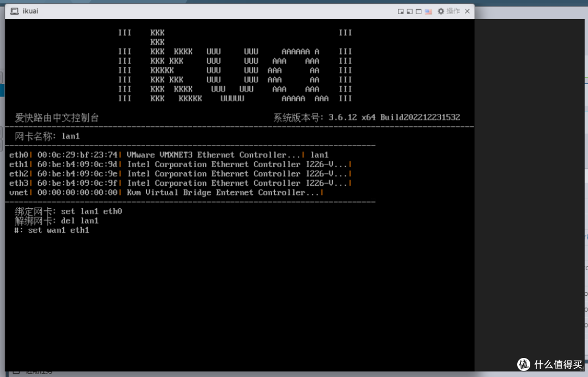
Task: Click the del lan1 unbind command
Action: coord(56,221)
